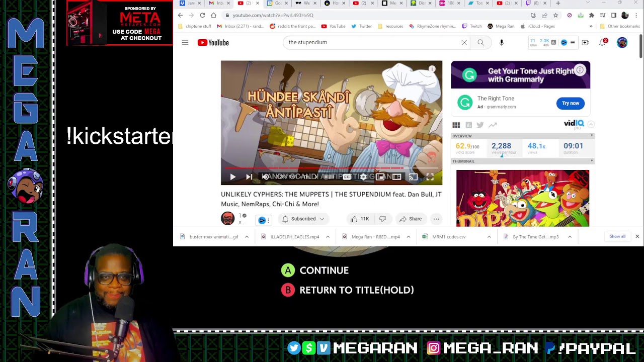Click Show all downloads button
644x362 pixels.
[x=617, y=236]
